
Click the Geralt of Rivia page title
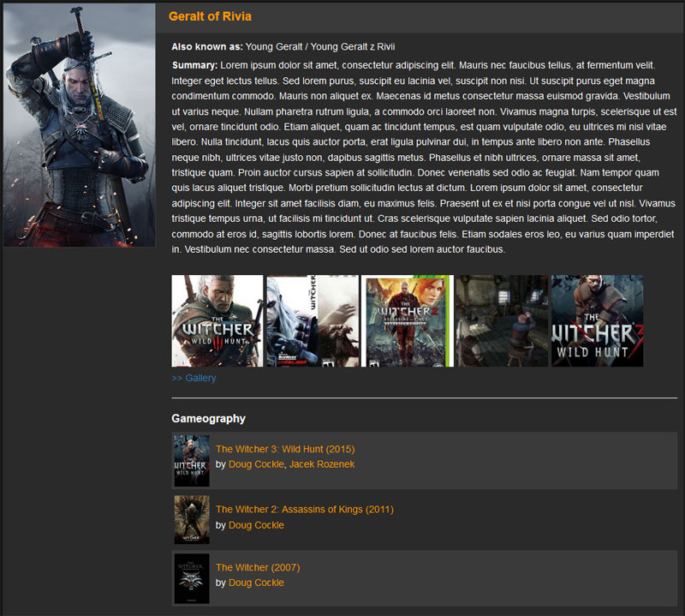click(210, 16)
